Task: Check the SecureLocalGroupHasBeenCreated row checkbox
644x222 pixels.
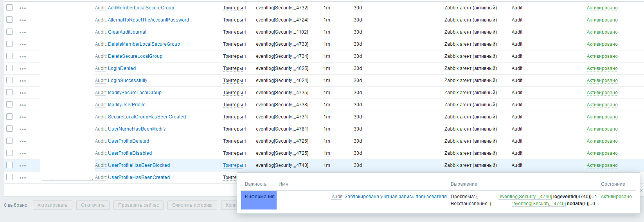Action: click(9, 116)
